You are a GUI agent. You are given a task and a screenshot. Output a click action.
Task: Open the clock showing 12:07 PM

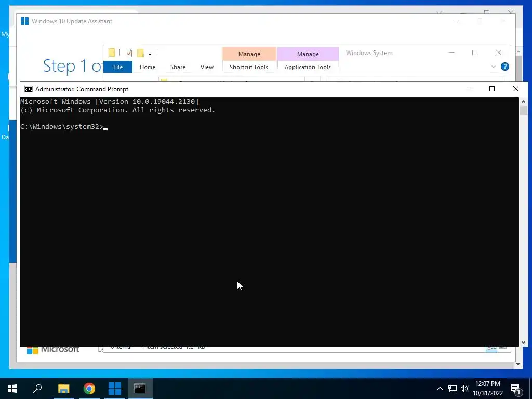coord(488,389)
